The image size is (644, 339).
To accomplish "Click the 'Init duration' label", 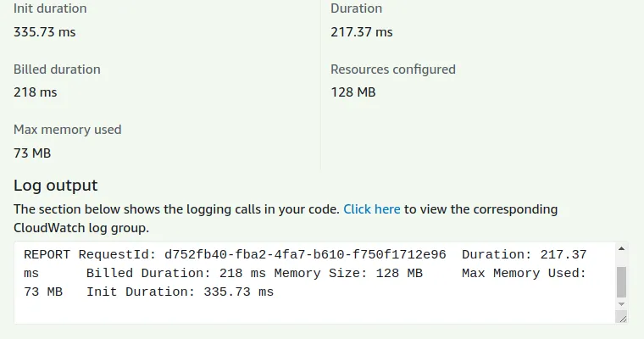I will tap(50, 8).
